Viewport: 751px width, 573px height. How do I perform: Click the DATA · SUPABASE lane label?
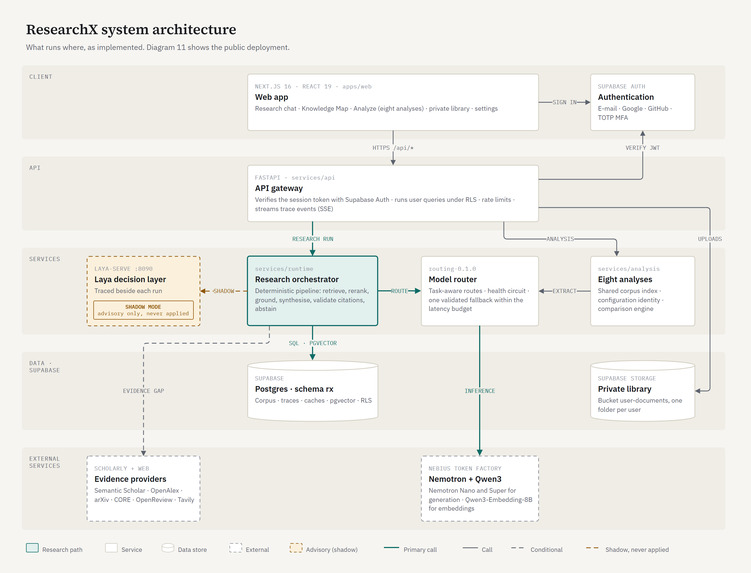tap(44, 367)
